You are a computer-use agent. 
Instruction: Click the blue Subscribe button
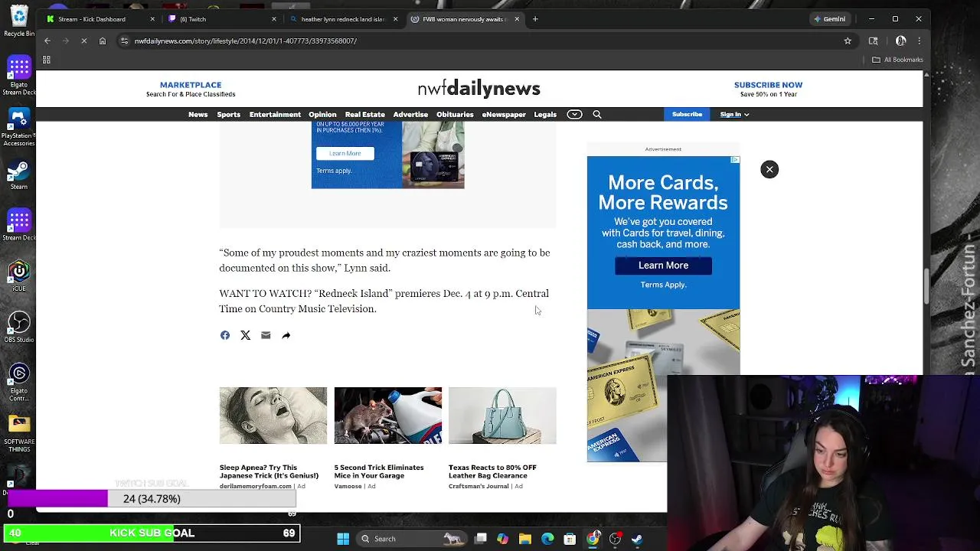pos(687,114)
